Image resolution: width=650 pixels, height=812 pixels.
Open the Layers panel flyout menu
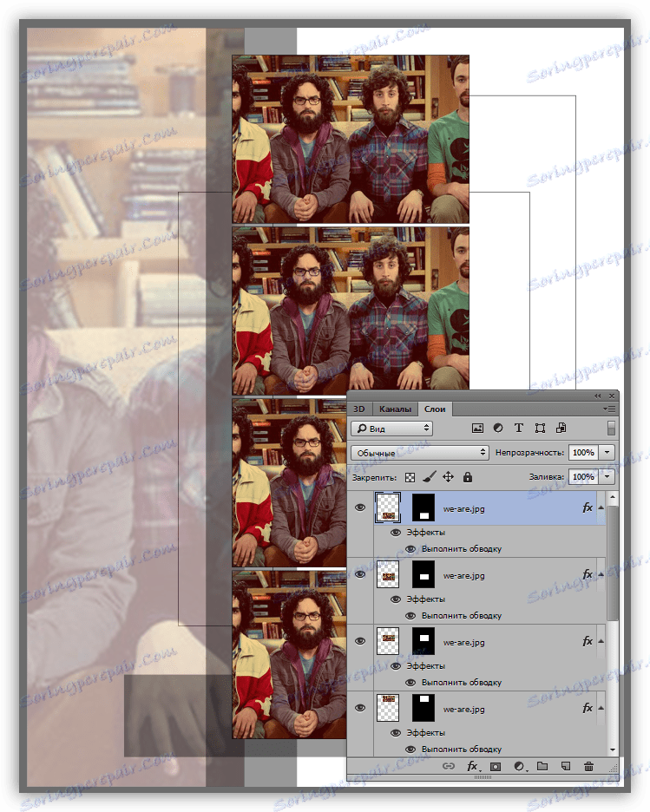pyautogui.click(x=609, y=409)
